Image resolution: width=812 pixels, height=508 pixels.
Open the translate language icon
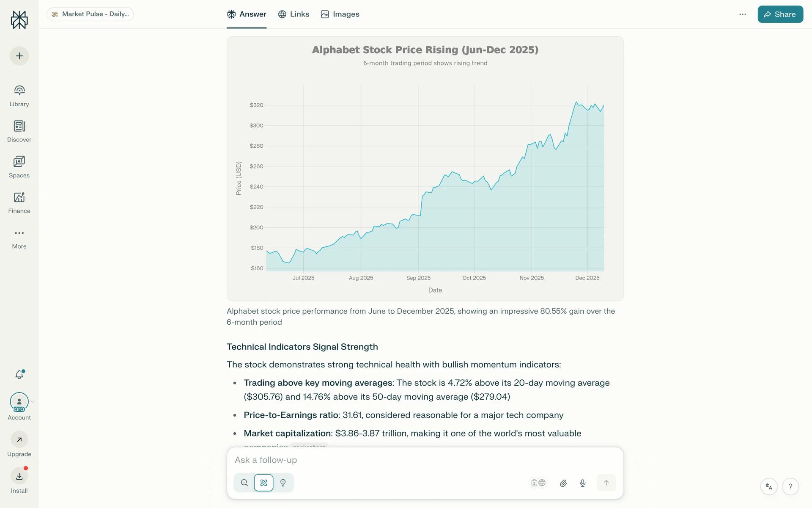coord(769,486)
